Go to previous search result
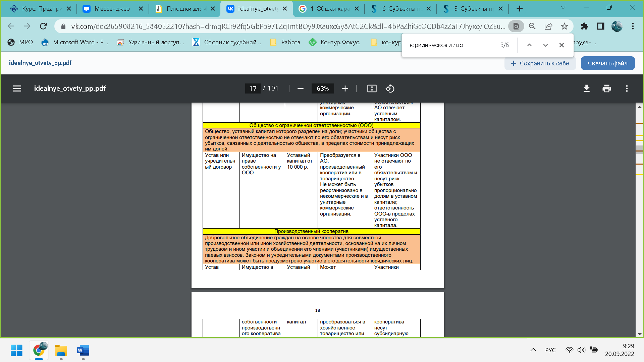The width and height of the screenshot is (644, 362). point(529,45)
